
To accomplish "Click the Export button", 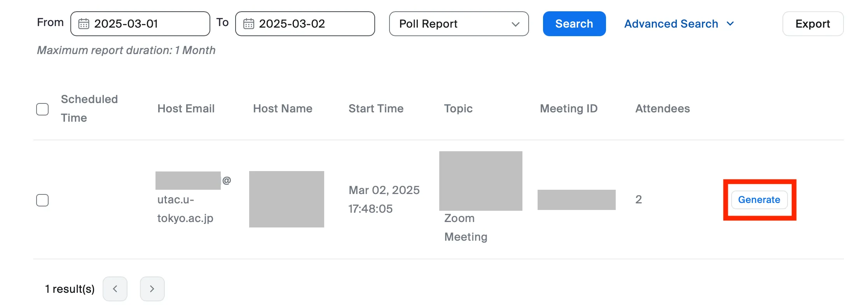I will coord(812,24).
